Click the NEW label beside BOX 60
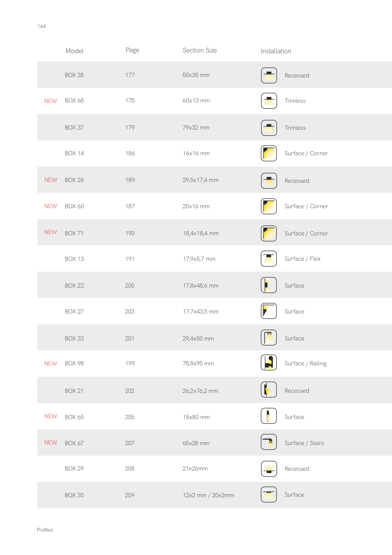The width and height of the screenshot is (392, 555). pos(51,206)
